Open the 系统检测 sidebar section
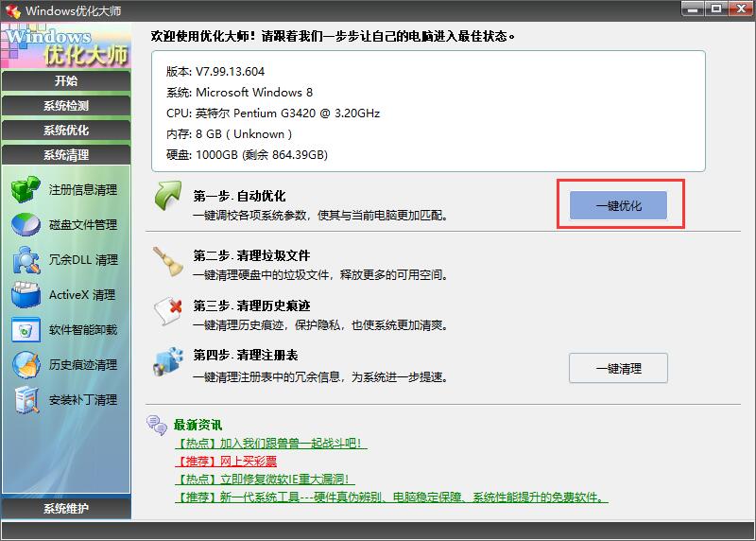 [x=66, y=106]
